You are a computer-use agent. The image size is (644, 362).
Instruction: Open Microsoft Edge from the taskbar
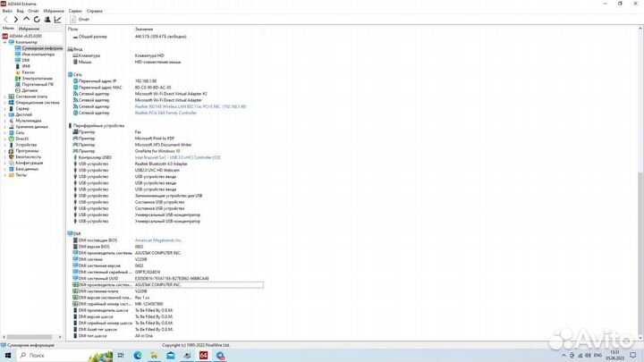pos(138,356)
